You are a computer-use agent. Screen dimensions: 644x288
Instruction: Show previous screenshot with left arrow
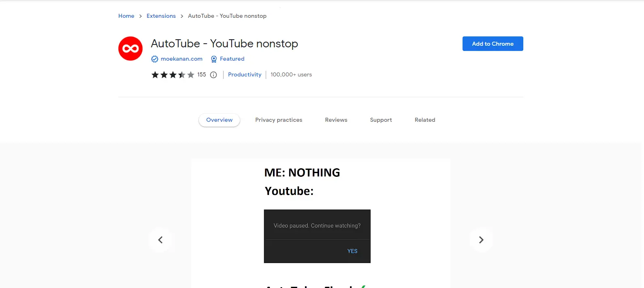(x=160, y=240)
